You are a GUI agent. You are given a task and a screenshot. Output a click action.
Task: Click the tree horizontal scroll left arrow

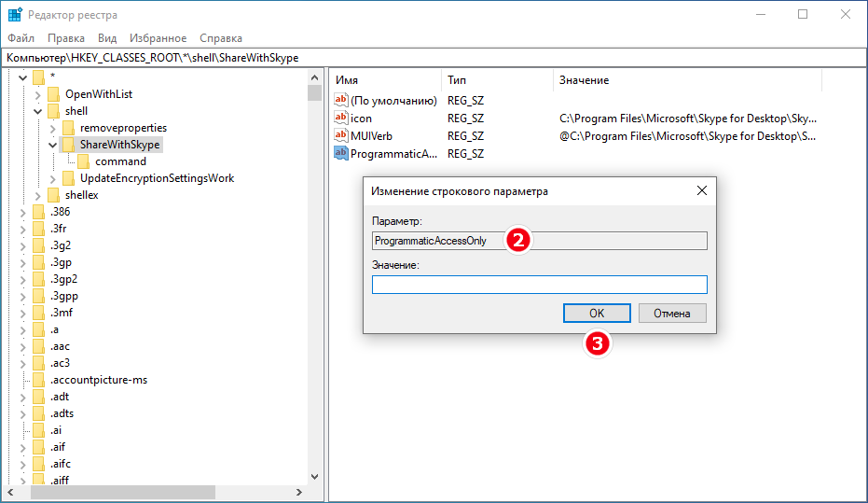tap(10, 492)
